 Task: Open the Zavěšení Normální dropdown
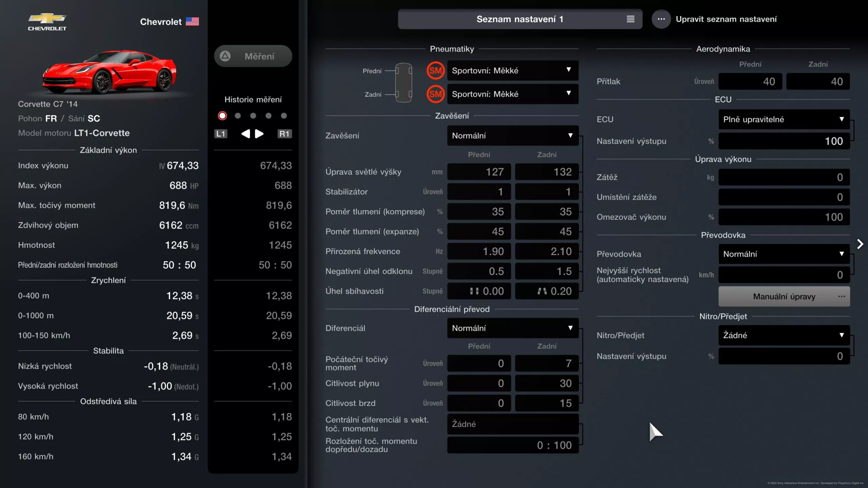pos(512,136)
